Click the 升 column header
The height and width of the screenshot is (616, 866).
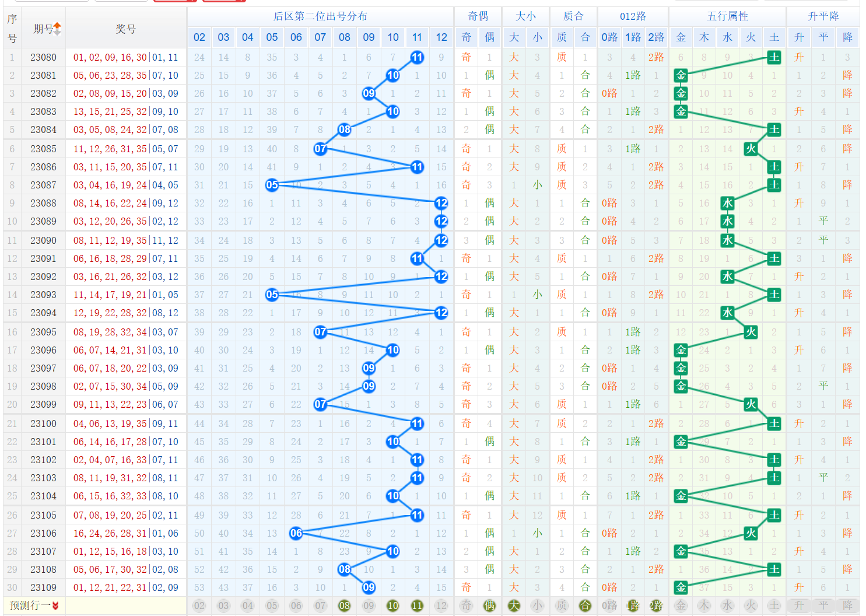[799, 37]
